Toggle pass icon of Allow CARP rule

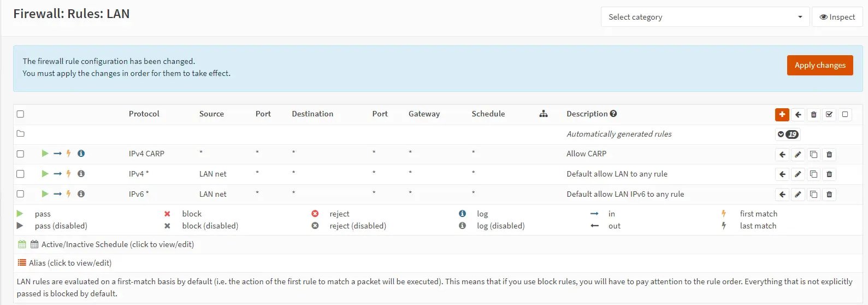45,154
